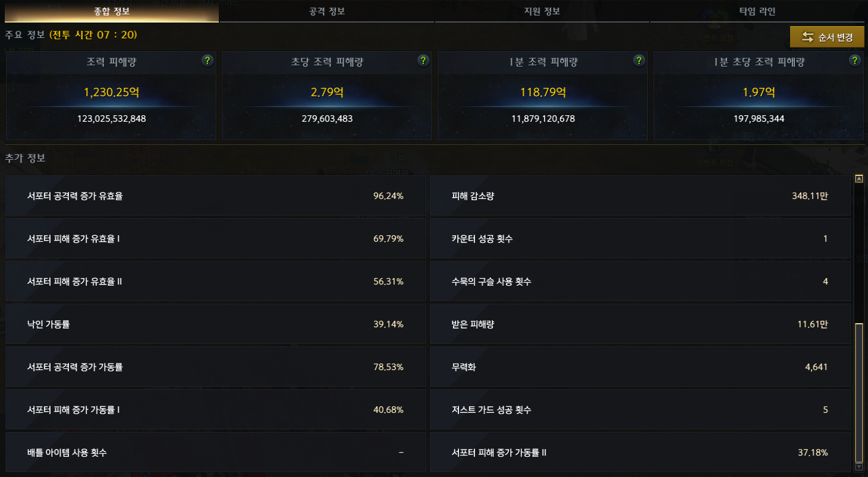Click the 추가 정보 scrollbar thumb

click(858, 393)
